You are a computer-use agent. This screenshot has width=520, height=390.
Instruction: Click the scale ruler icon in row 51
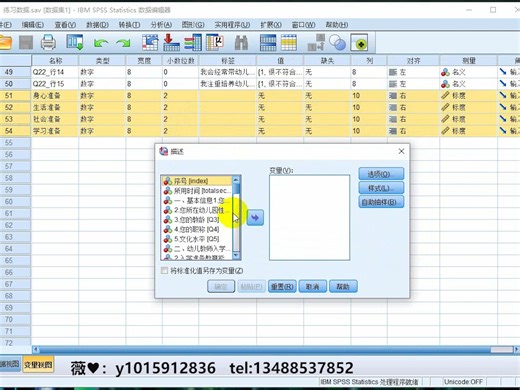[445, 96]
